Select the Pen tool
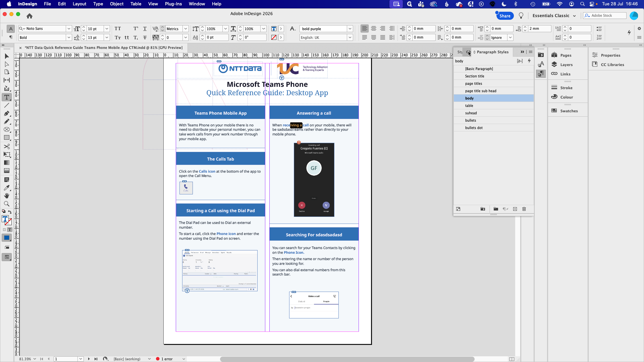The width and height of the screenshot is (644, 362). pyautogui.click(x=7, y=114)
